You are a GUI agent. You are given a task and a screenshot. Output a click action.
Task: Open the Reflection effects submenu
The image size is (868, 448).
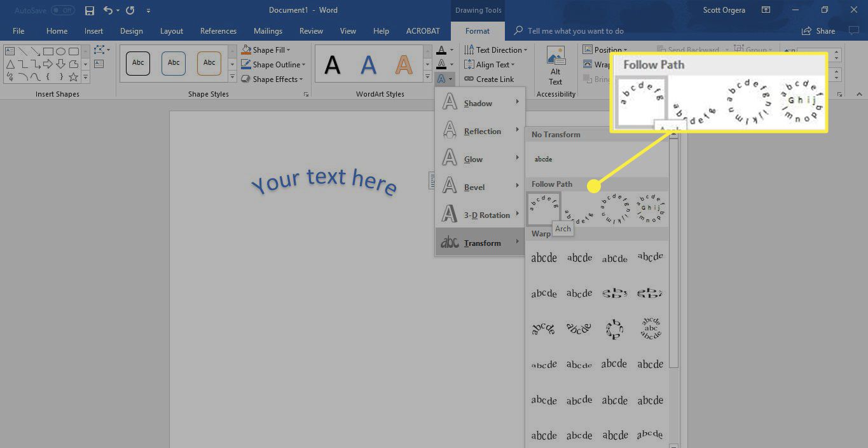point(481,131)
